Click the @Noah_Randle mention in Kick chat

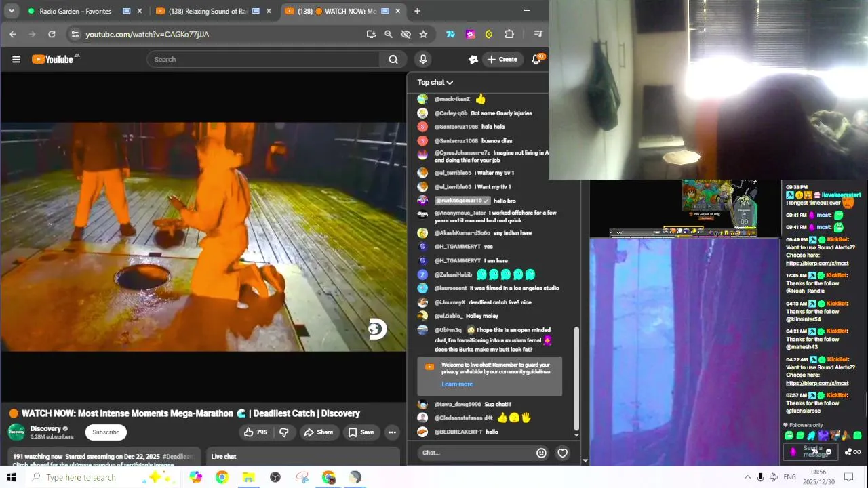click(805, 291)
